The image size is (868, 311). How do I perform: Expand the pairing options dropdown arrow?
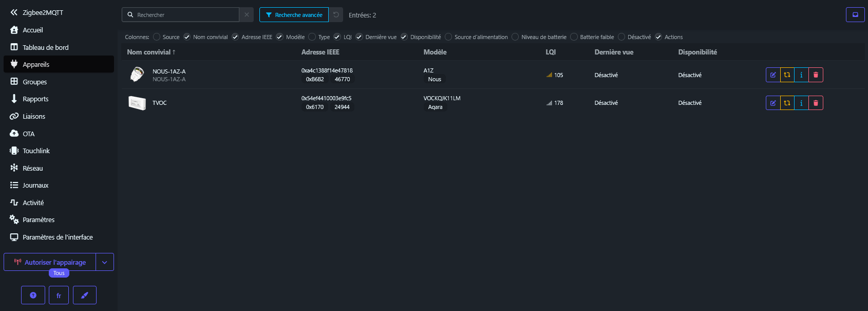[105, 262]
